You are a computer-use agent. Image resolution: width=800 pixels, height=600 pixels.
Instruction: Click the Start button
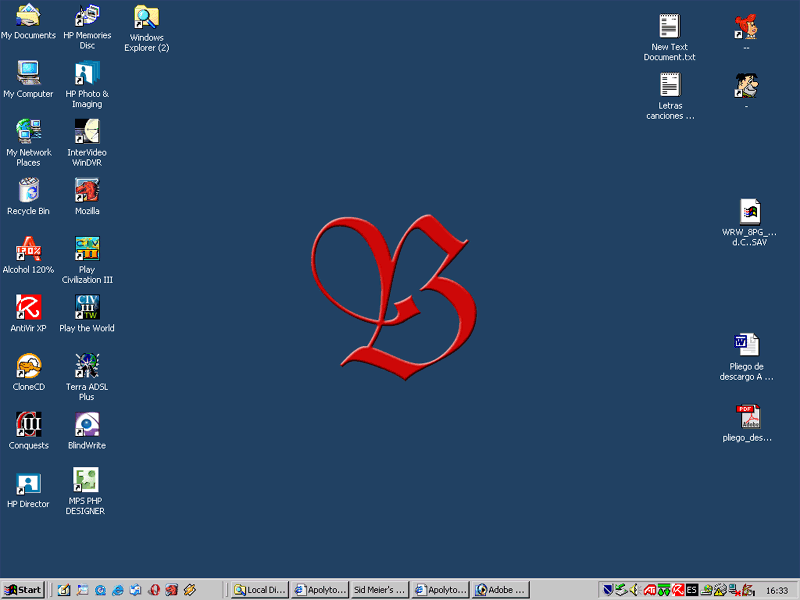[x=23, y=590]
